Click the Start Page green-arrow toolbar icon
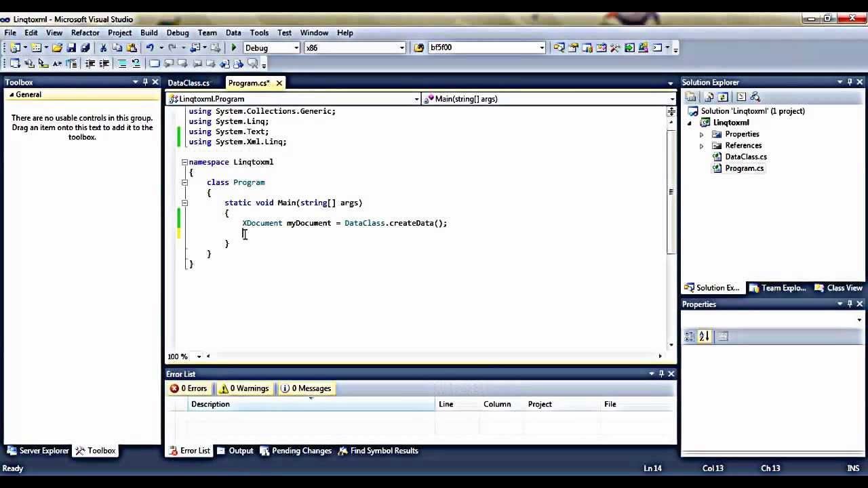The image size is (868, 488). tap(629, 48)
